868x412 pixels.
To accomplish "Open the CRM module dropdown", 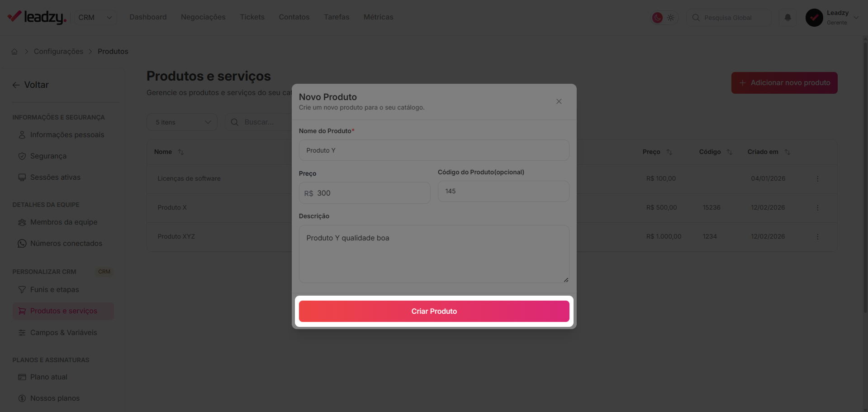I will [x=95, y=17].
